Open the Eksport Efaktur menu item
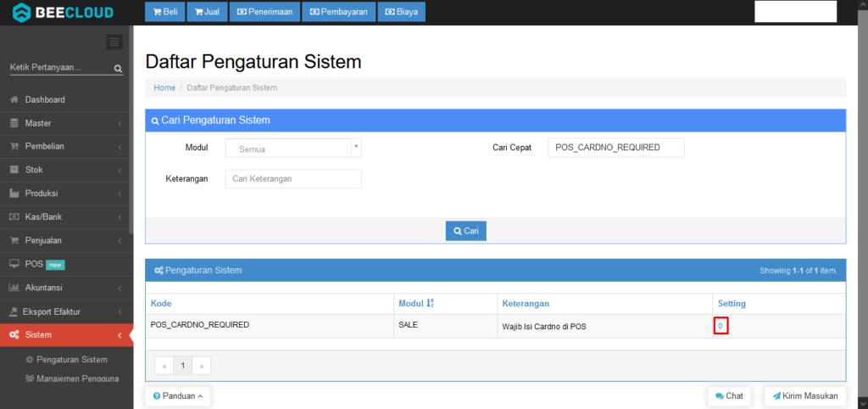Screen dimensions: 868x409 pyautogui.click(x=66, y=311)
